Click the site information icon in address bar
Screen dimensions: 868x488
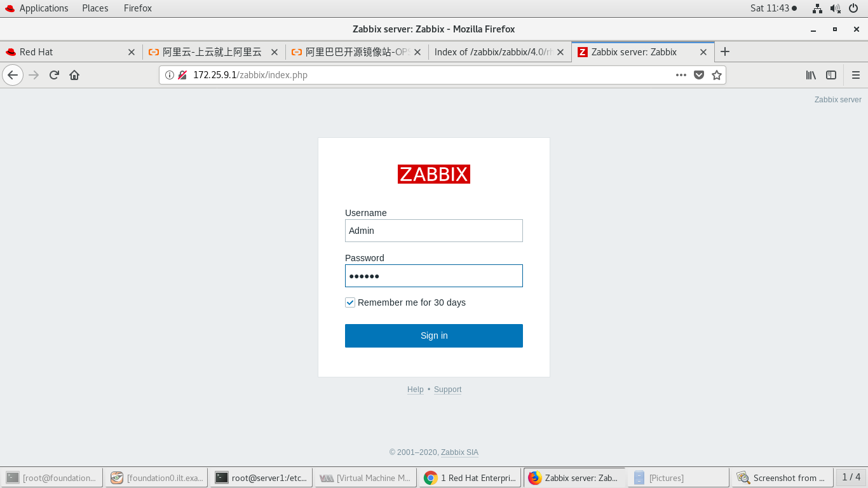tap(168, 74)
